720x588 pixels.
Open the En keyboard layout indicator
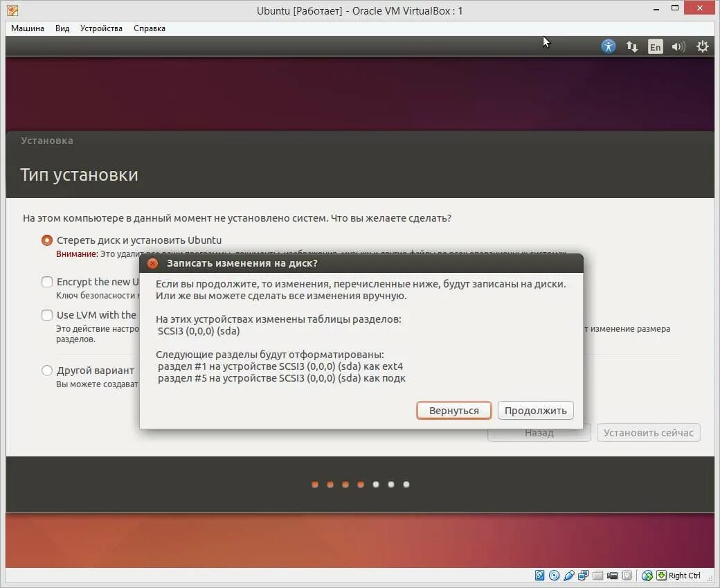655,47
